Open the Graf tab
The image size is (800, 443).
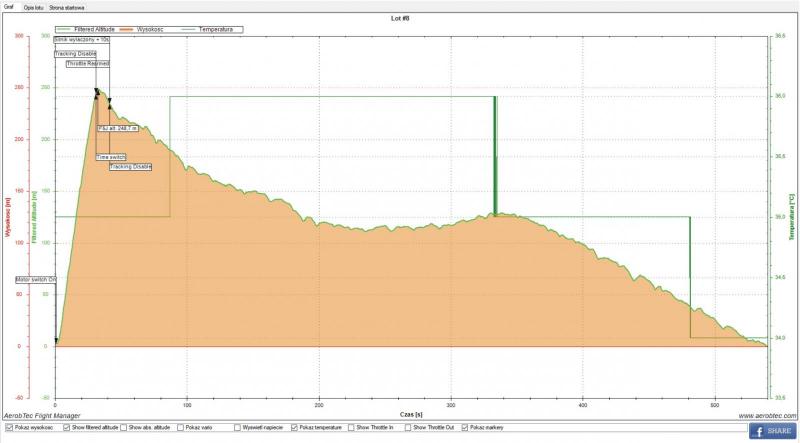[9, 6]
